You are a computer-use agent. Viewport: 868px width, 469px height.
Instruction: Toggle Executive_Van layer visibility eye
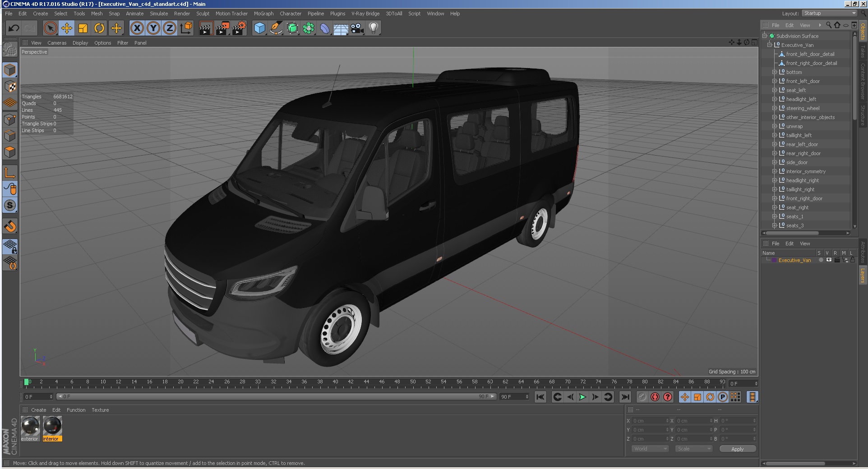click(829, 260)
